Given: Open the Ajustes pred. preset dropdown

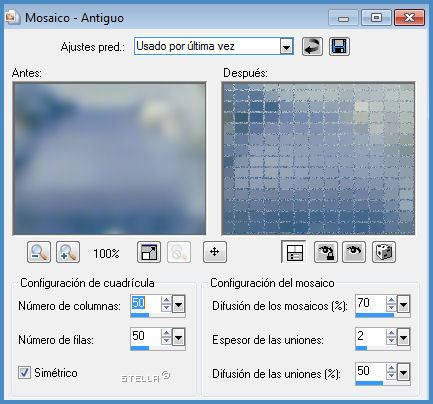Looking at the screenshot, I should pyautogui.click(x=286, y=46).
